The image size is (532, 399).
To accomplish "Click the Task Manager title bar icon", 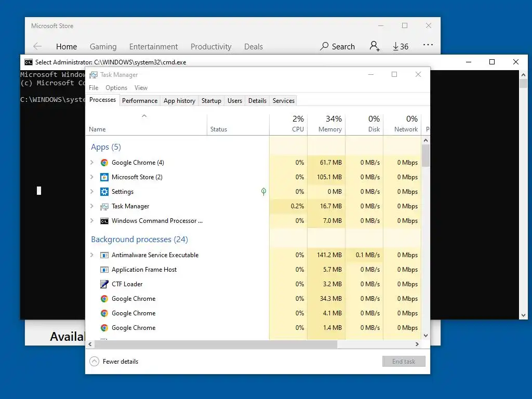I will pyautogui.click(x=94, y=75).
